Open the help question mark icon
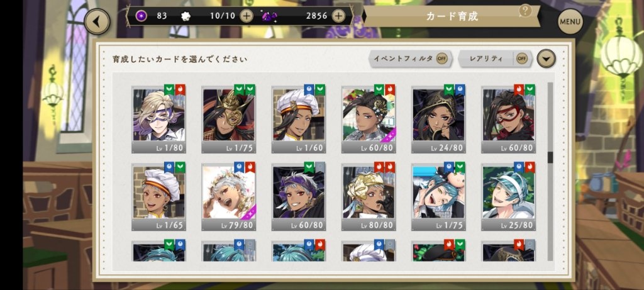This screenshot has height=290, width=644. 525,10
